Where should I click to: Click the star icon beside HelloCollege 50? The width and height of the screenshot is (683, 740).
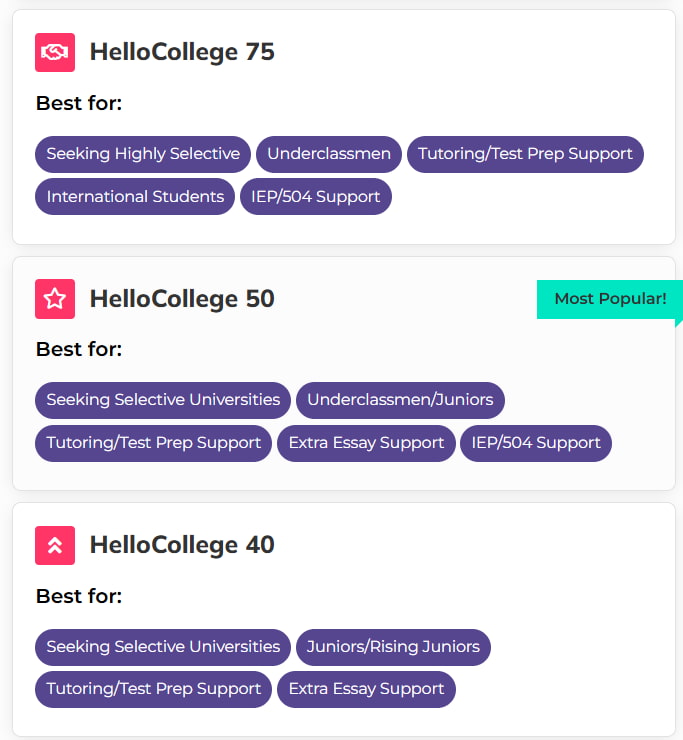pyautogui.click(x=55, y=299)
